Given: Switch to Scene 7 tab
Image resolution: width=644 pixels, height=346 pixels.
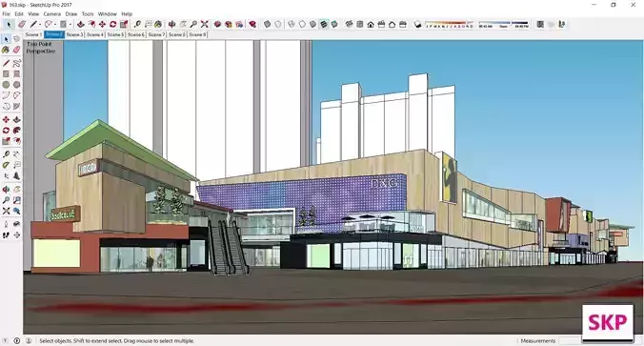Looking at the screenshot, I should (157, 35).
